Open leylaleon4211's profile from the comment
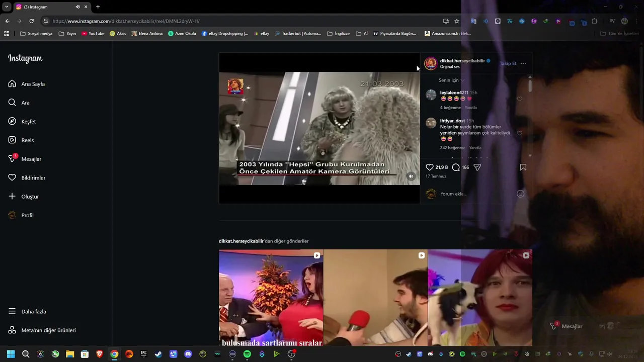 (x=454, y=93)
